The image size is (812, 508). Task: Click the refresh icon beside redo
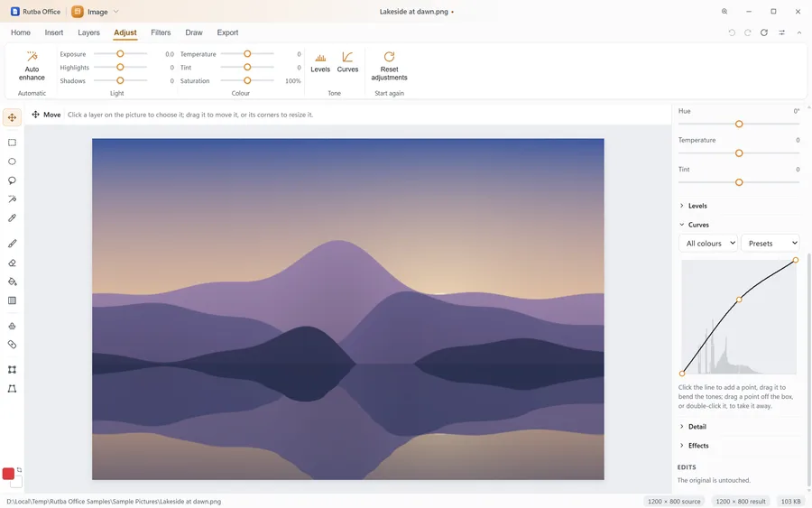764,32
